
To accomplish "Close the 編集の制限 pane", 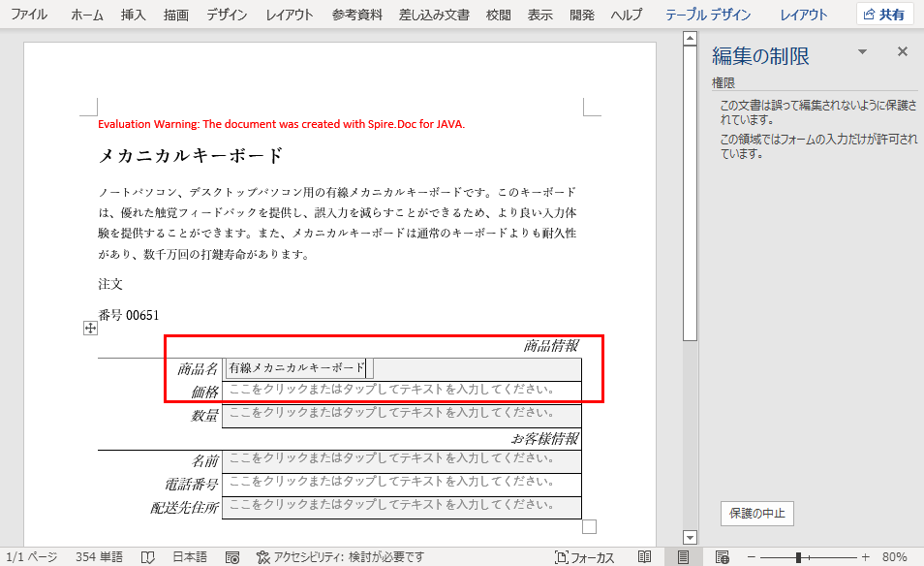I will tap(902, 51).
